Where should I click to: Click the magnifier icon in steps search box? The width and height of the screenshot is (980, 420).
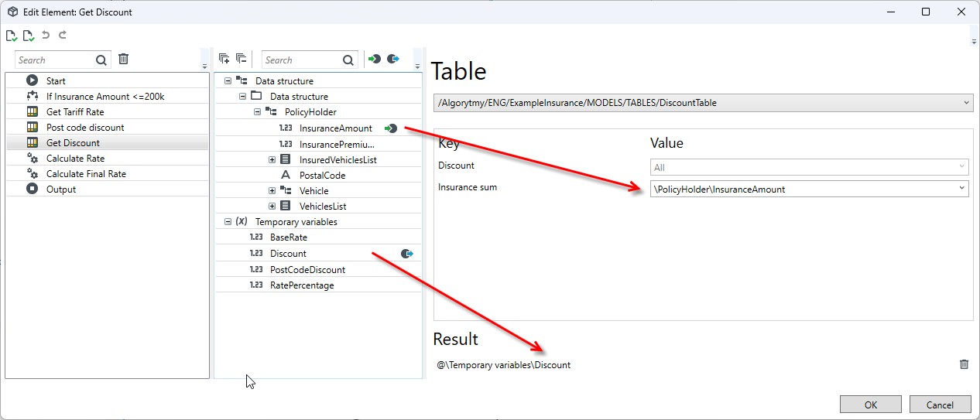tap(101, 60)
